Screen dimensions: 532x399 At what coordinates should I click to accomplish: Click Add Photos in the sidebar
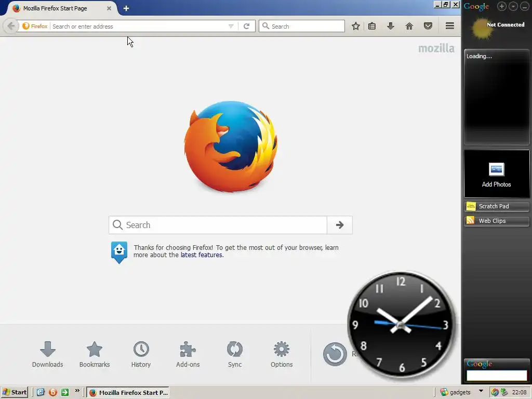click(x=496, y=174)
